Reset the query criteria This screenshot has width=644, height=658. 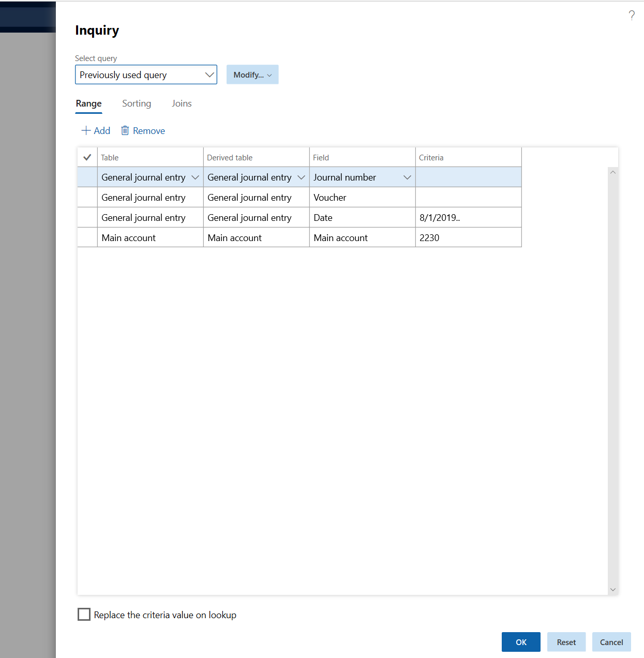coord(566,642)
